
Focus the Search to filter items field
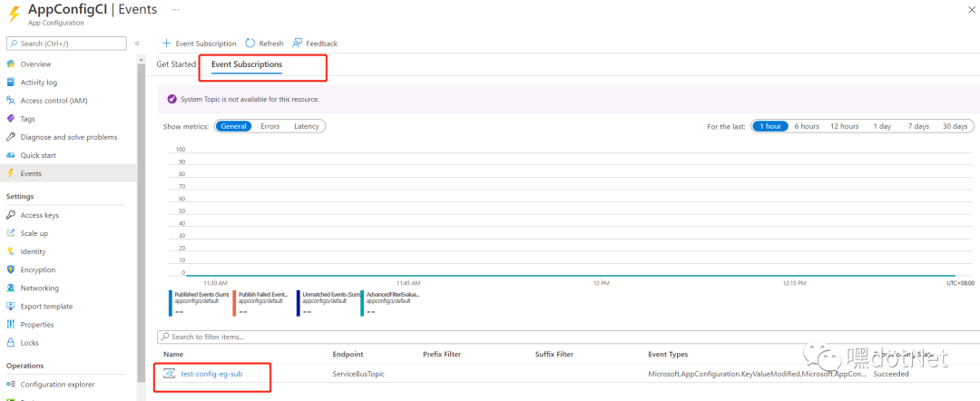pyautogui.click(x=567, y=337)
